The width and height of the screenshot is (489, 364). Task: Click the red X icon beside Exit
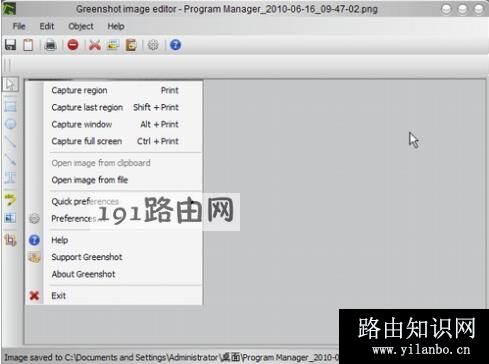tap(34, 295)
